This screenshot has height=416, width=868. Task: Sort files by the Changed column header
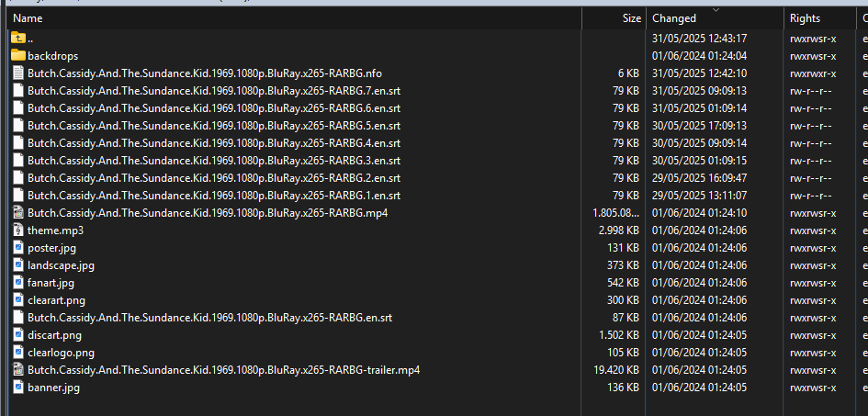(x=716, y=18)
